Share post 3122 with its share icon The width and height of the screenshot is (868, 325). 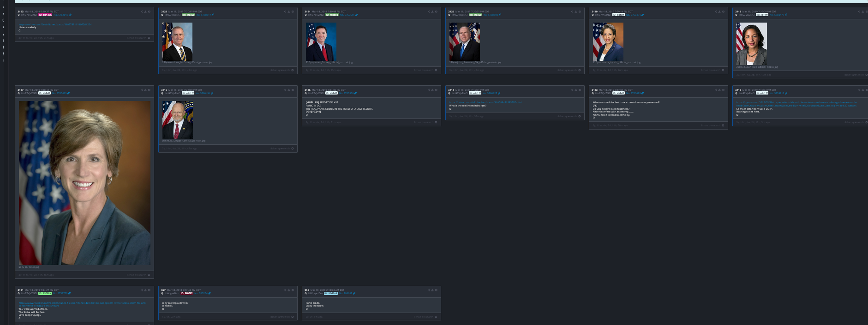tap(285, 12)
